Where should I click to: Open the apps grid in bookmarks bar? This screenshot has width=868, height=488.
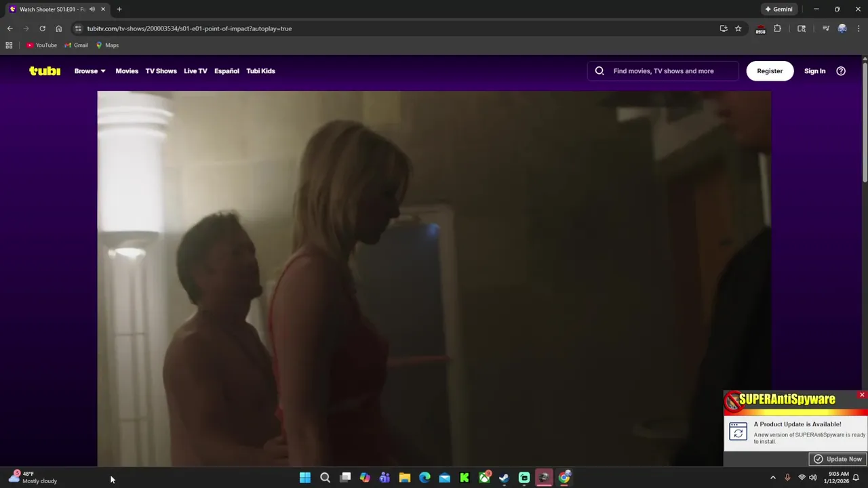pyautogui.click(x=9, y=45)
